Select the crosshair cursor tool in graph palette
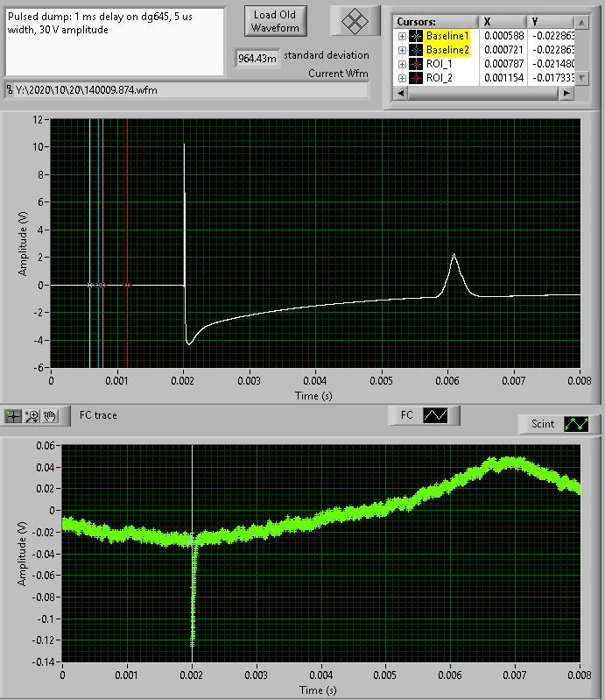The height and width of the screenshot is (700, 605). pos(13,416)
